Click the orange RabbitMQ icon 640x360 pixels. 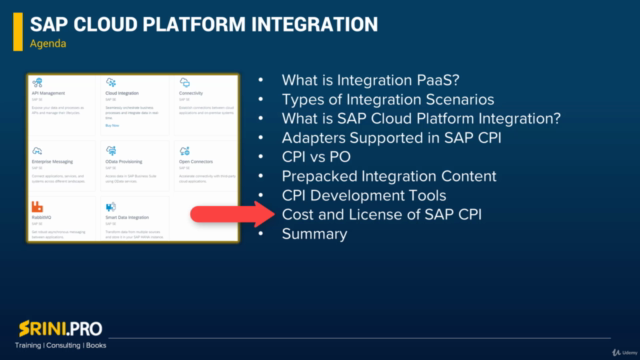coord(37,207)
